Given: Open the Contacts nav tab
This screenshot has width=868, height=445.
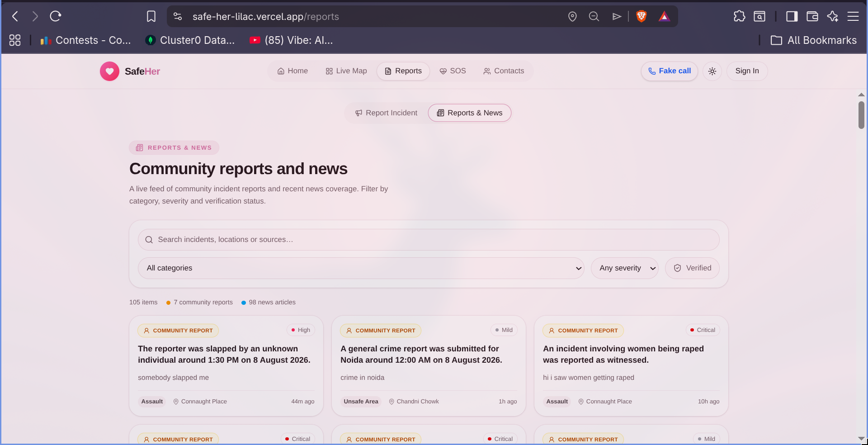Looking at the screenshot, I should point(504,71).
